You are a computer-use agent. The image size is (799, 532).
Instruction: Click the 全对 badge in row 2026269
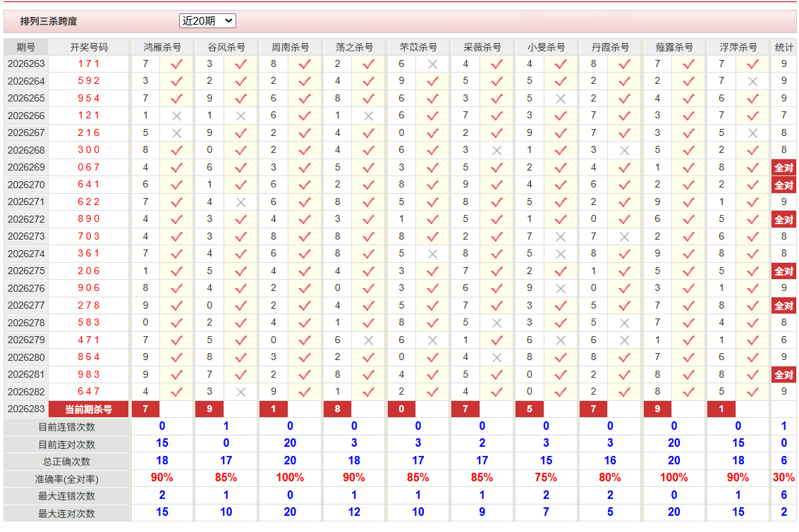coord(783,168)
